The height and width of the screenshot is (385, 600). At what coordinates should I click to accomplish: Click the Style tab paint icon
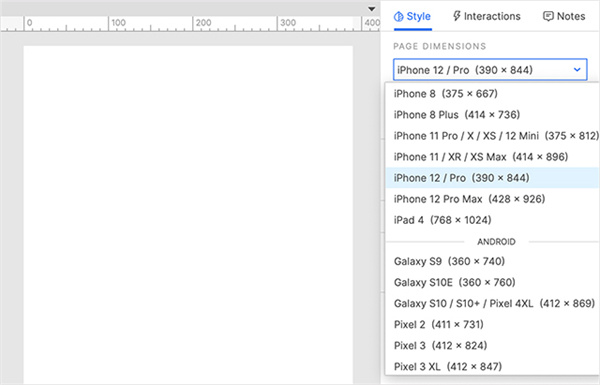coord(398,16)
